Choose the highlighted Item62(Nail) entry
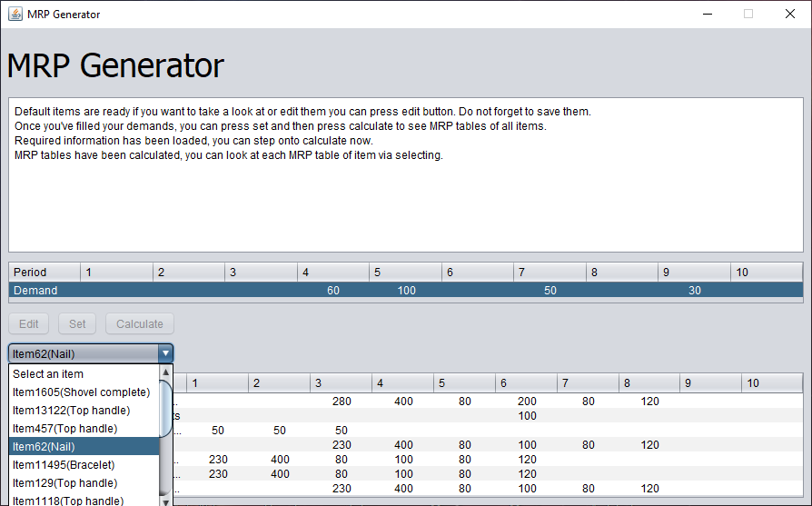Image resolution: width=812 pixels, height=506 pixels. [x=84, y=446]
